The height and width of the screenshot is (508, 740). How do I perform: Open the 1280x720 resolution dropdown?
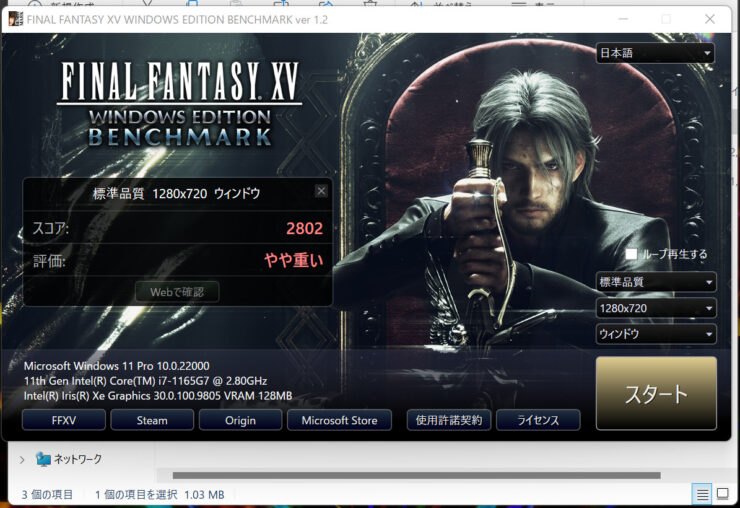click(655, 308)
